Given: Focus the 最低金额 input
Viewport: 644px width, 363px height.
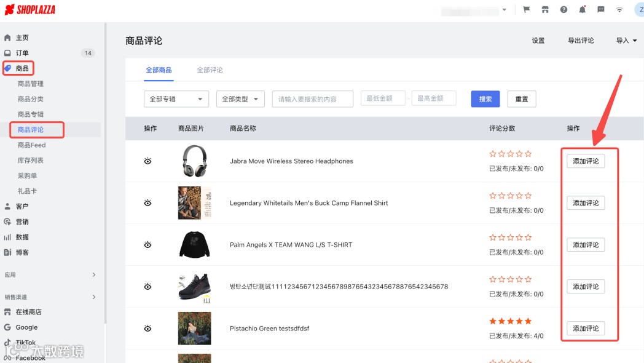Looking at the screenshot, I should [x=383, y=98].
